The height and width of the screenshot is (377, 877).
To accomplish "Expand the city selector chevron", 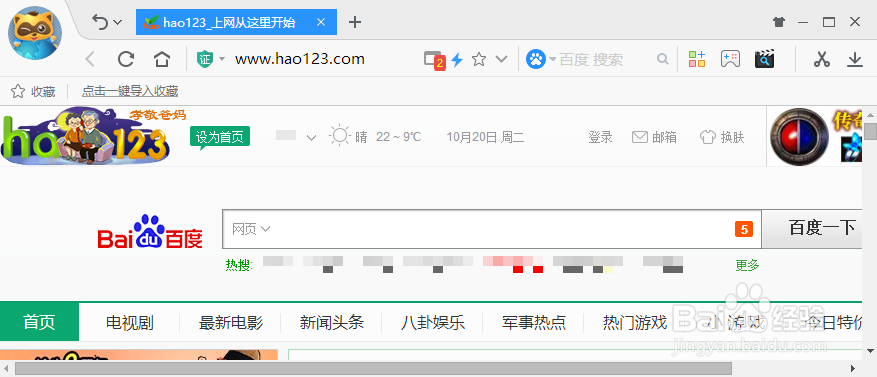I will [x=312, y=138].
